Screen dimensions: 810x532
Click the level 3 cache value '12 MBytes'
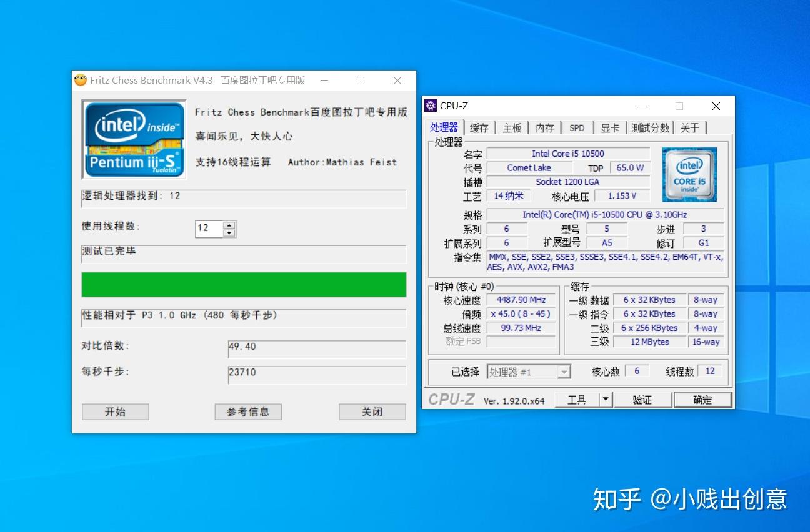point(649,342)
